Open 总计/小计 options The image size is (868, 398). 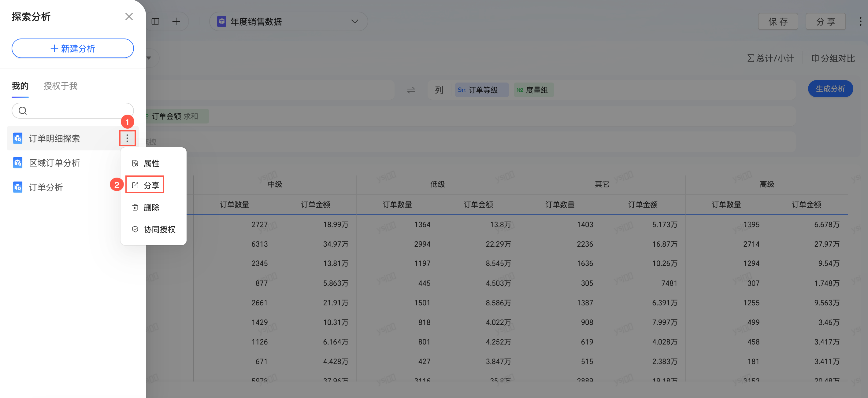click(x=771, y=58)
